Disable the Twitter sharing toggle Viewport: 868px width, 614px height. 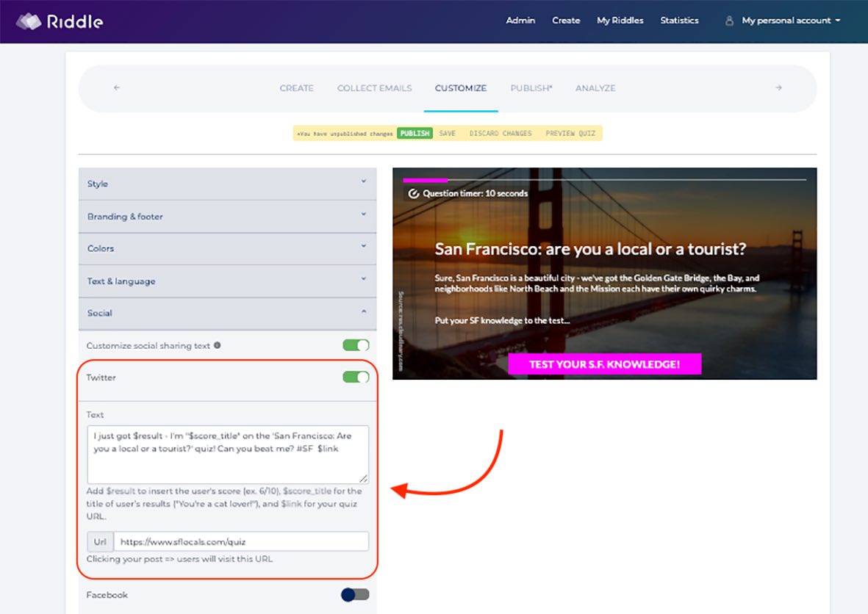pyautogui.click(x=356, y=378)
